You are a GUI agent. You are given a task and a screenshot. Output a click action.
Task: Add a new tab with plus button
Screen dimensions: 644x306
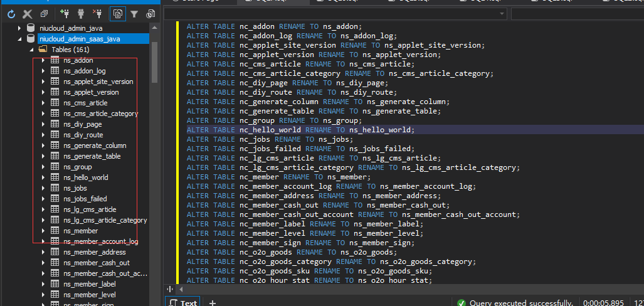point(212,302)
